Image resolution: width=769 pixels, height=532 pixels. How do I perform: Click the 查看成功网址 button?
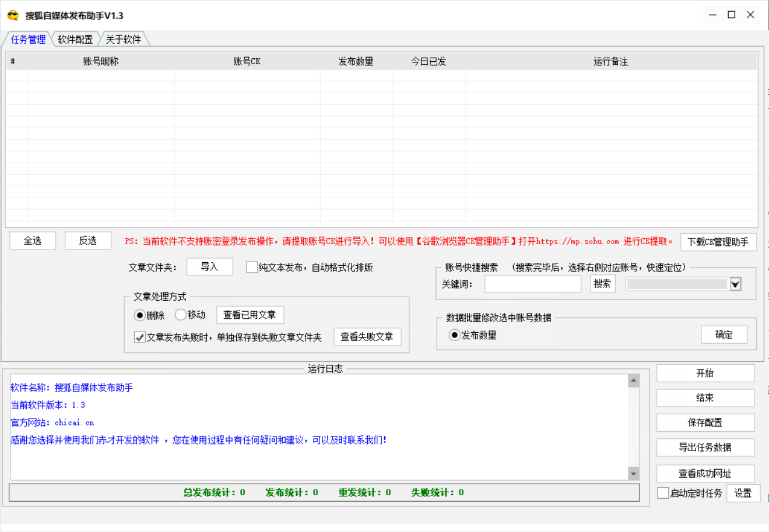pos(705,474)
